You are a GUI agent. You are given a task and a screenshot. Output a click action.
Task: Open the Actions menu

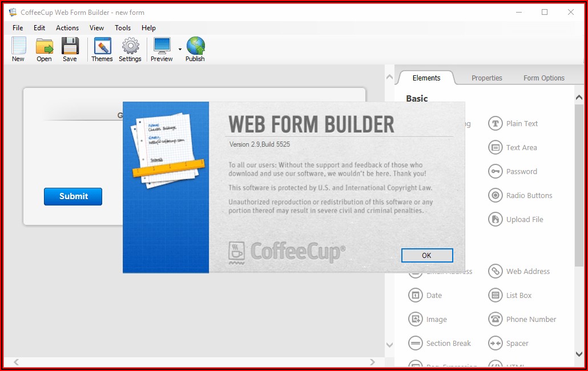coord(67,28)
